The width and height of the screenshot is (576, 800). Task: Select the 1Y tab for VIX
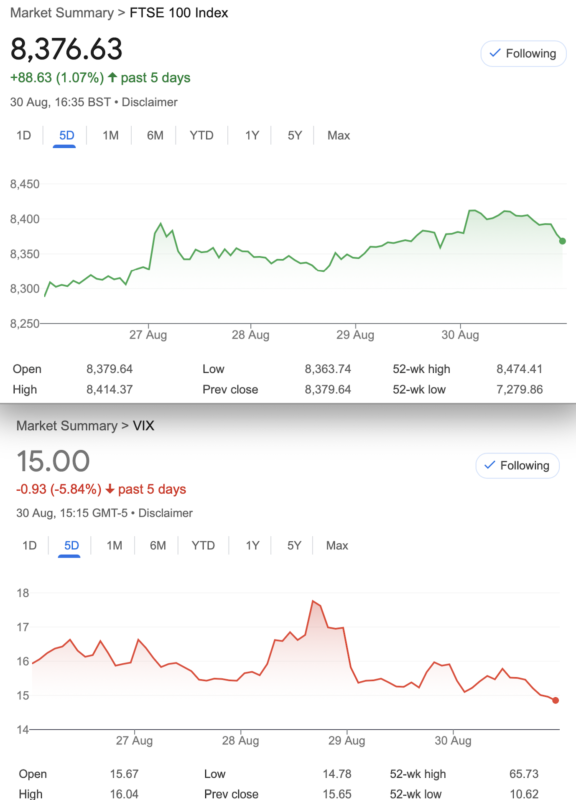253,545
